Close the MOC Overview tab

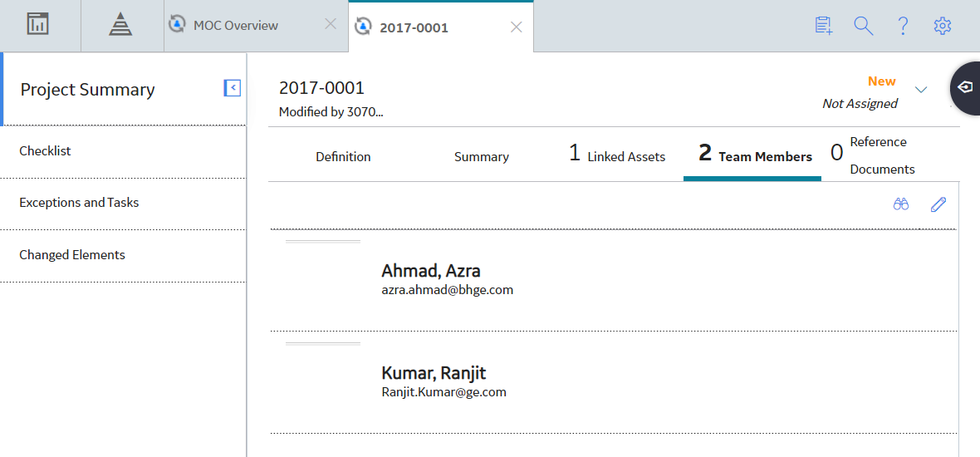coord(331,24)
